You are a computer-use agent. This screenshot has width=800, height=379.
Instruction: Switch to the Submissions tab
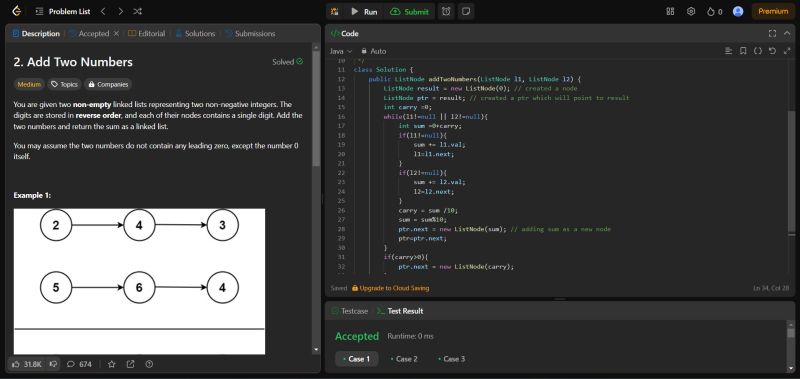tap(250, 34)
